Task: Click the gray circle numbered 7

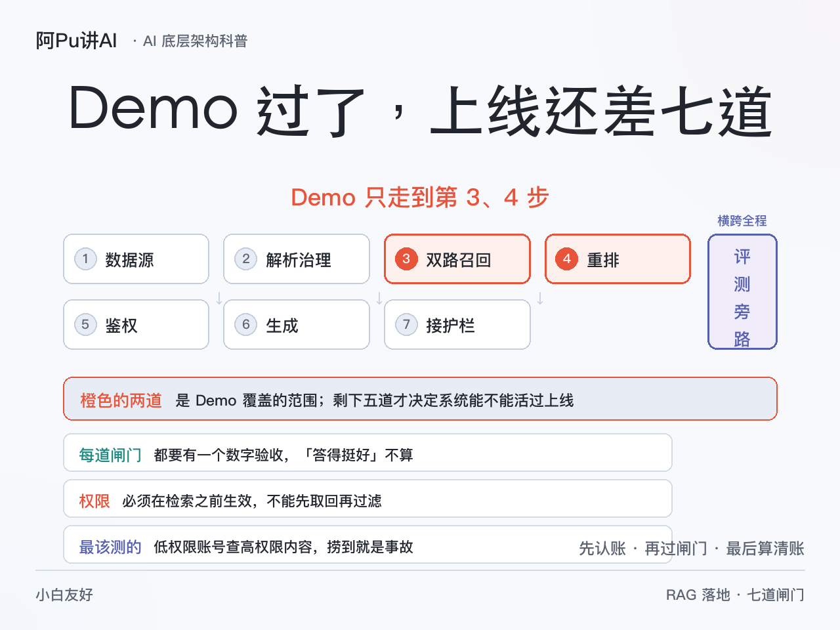Action: pos(406,325)
